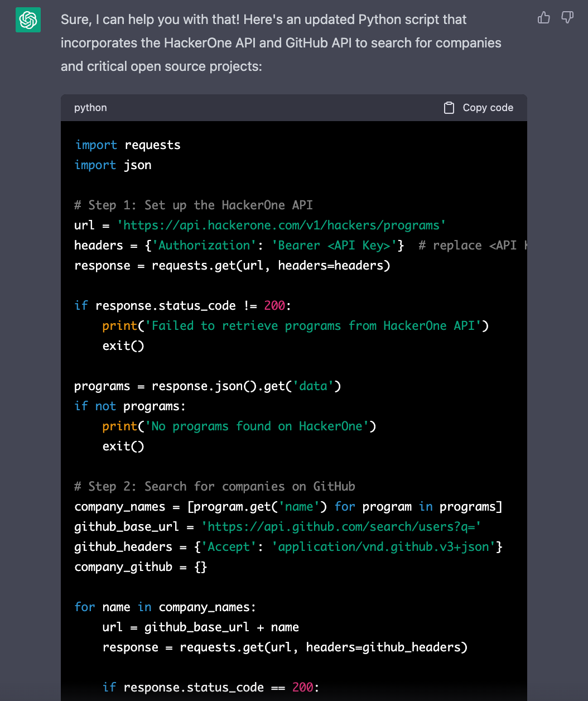Screen dimensions: 588x701
Task: Click the intro paragraph about HackerOne API
Action: [x=281, y=43]
